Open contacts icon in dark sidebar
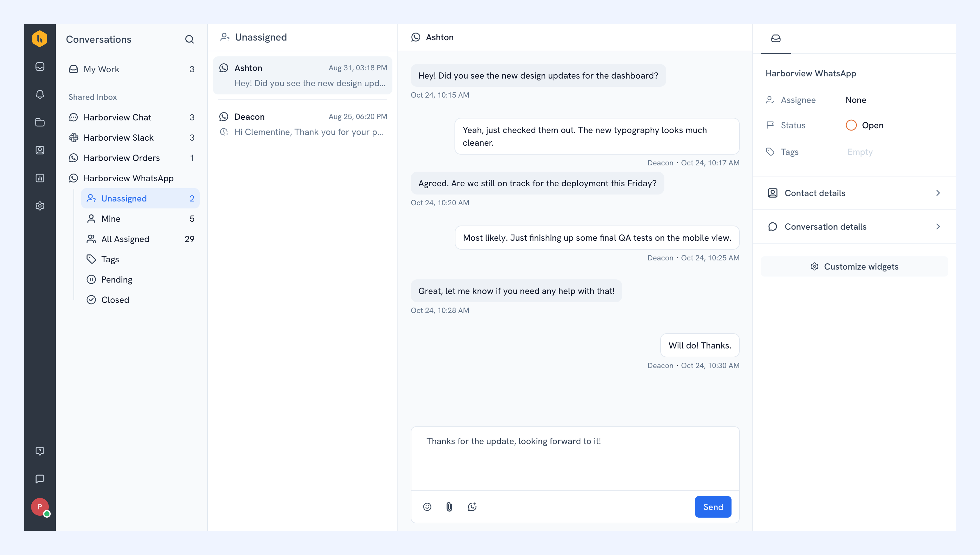Viewport: 980px width, 555px height. 40,150
